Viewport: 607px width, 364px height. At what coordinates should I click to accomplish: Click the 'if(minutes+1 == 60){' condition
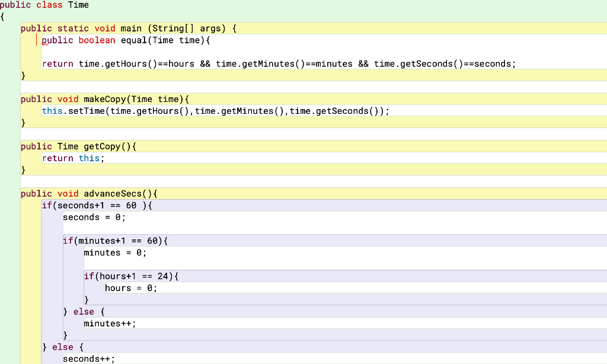(116, 241)
